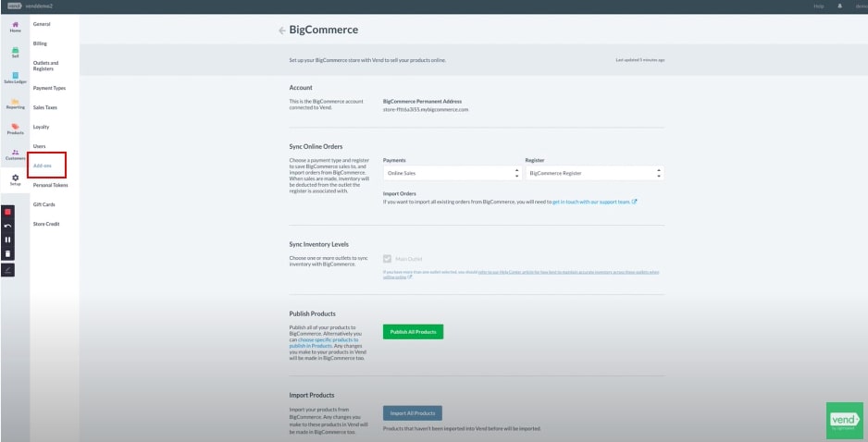Screen dimensions: 868x442
Task: Click the green Publish All Products button
Action: coord(413,331)
